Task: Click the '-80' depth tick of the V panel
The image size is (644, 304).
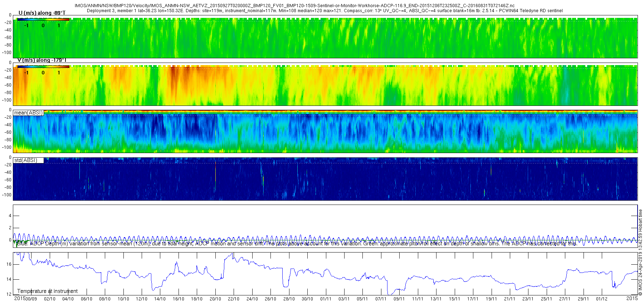Action: tap(8, 92)
